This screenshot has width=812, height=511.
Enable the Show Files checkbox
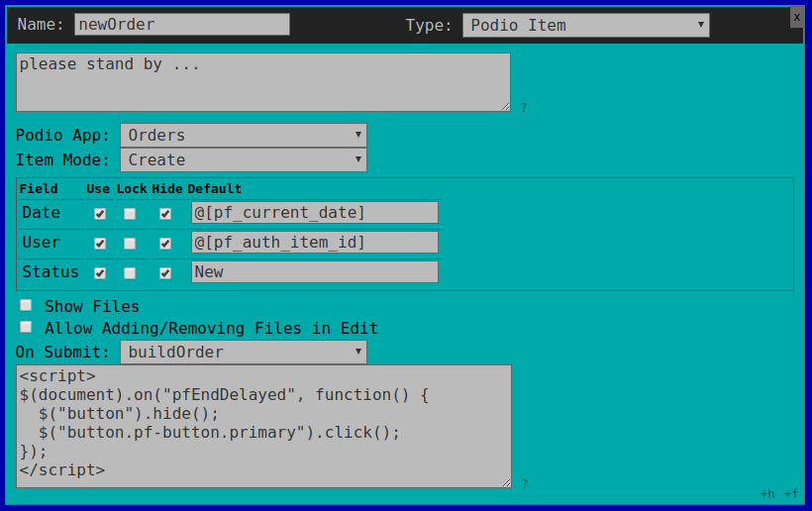(x=26, y=305)
